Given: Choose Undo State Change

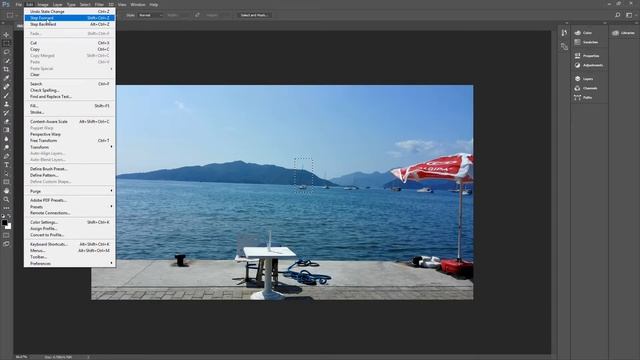Looking at the screenshot, I should (x=70, y=11).
